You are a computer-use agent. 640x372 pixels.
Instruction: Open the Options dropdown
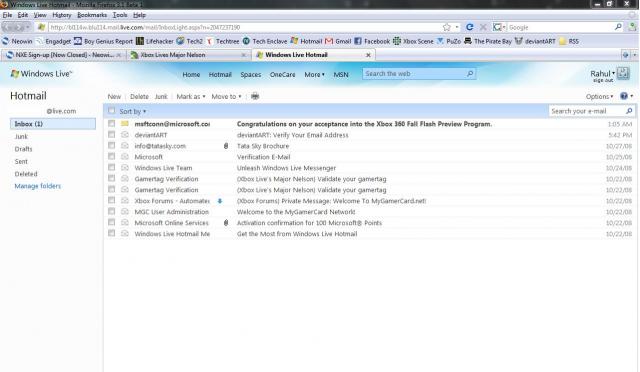pyautogui.click(x=599, y=96)
